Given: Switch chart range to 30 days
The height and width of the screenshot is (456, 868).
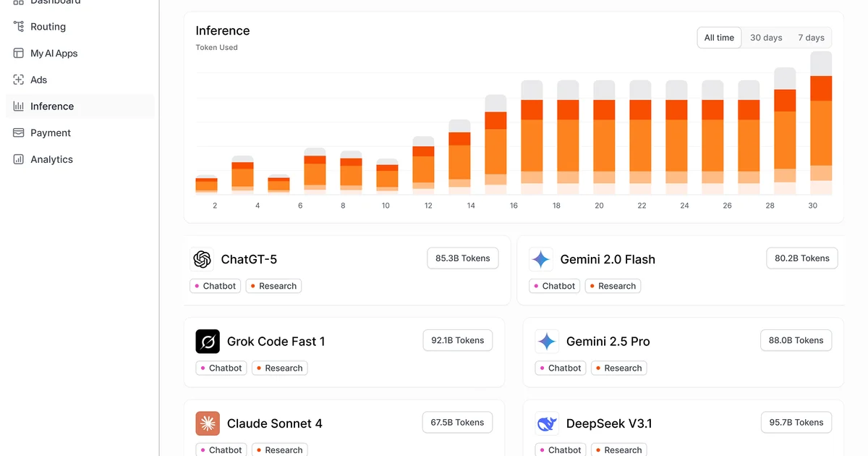Looking at the screenshot, I should pyautogui.click(x=766, y=38).
